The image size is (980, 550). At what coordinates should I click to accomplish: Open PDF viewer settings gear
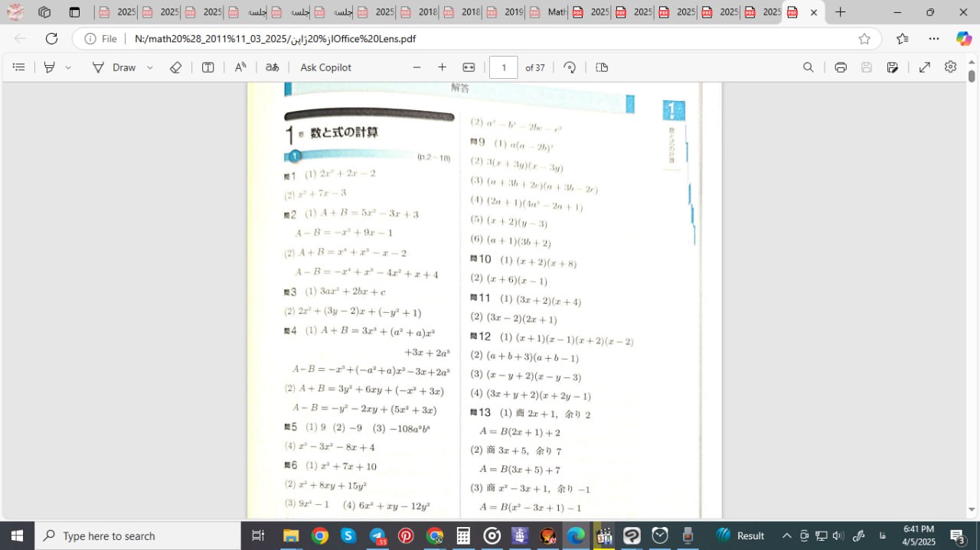(x=950, y=67)
